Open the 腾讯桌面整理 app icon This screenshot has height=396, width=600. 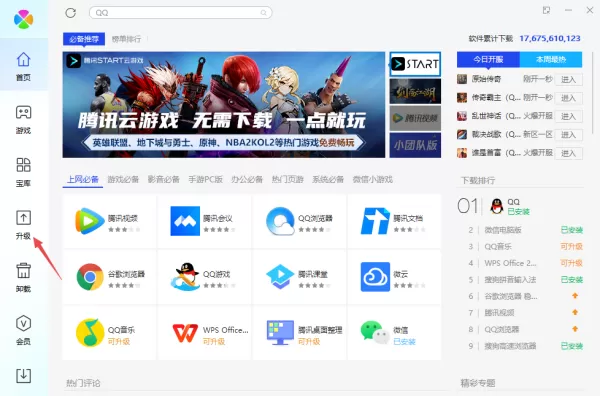pos(280,332)
